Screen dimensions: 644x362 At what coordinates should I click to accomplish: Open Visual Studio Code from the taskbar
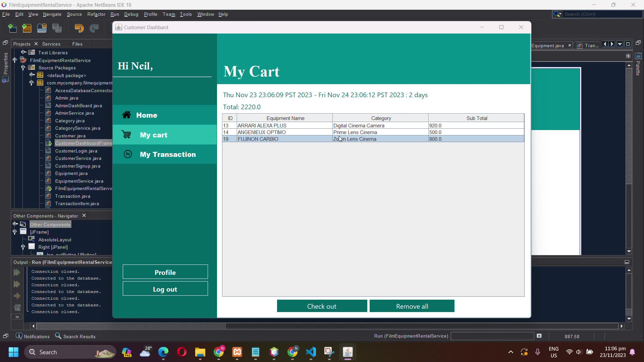coord(311,352)
